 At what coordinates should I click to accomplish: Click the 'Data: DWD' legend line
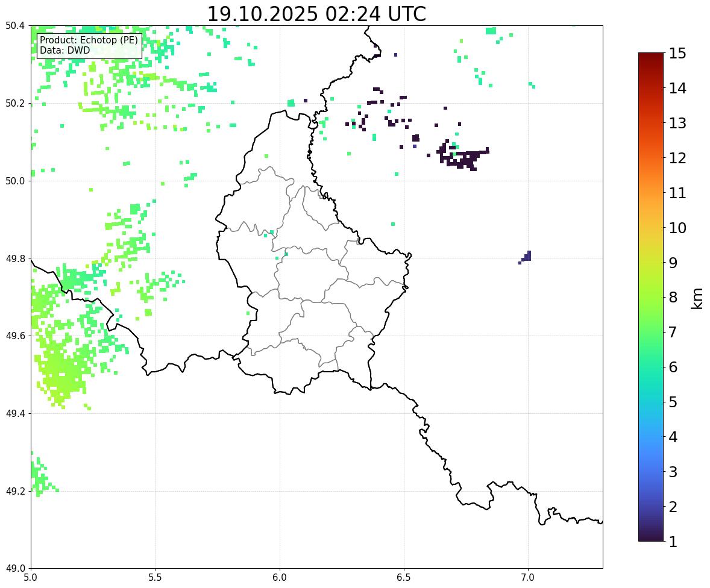point(64,50)
